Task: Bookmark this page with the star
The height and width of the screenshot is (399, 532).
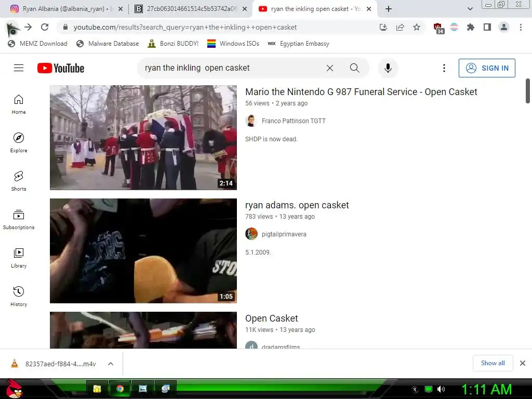Action: [x=417, y=27]
